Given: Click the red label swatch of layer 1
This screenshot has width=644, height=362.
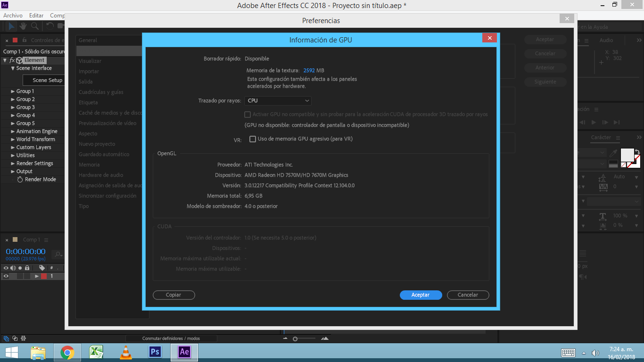Looking at the screenshot, I should (x=43, y=276).
